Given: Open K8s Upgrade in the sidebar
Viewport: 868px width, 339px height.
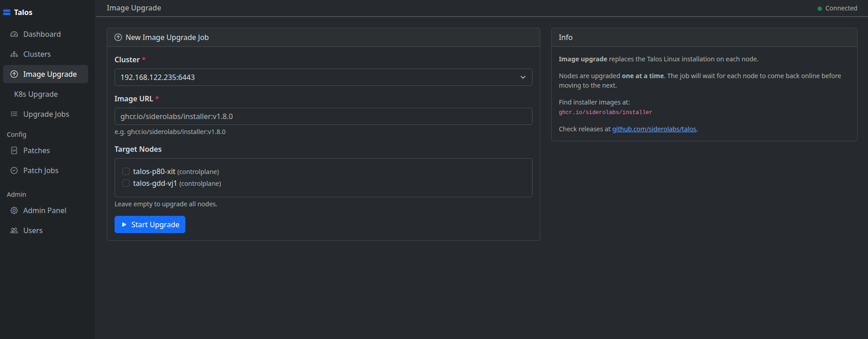Looking at the screenshot, I should click(36, 94).
